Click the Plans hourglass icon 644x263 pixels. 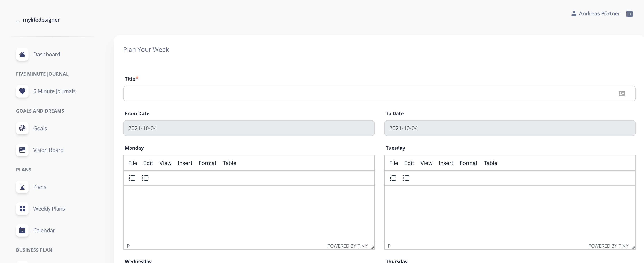(x=22, y=187)
